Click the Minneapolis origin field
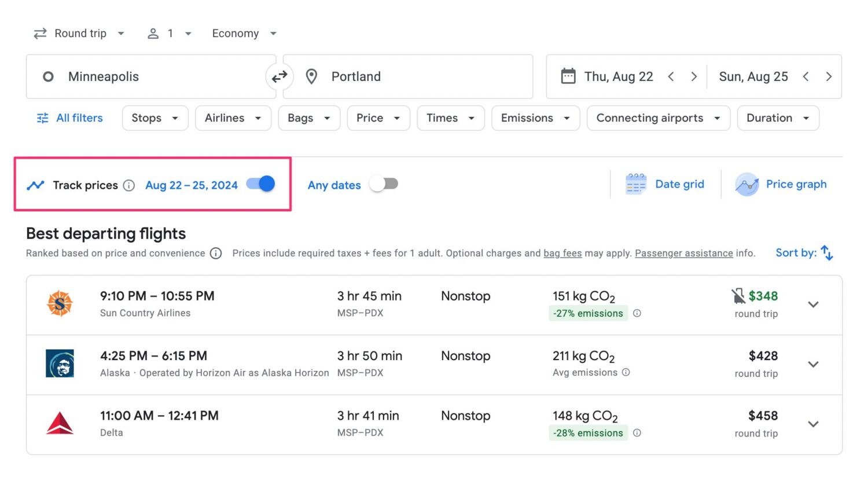The width and height of the screenshot is (868, 477). click(x=145, y=76)
